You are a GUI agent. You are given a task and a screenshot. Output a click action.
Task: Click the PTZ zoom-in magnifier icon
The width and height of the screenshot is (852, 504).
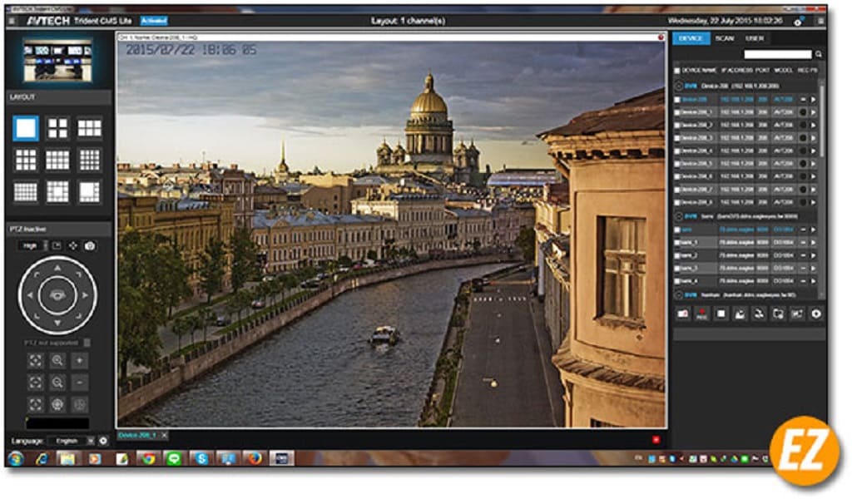tap(57, 361)
